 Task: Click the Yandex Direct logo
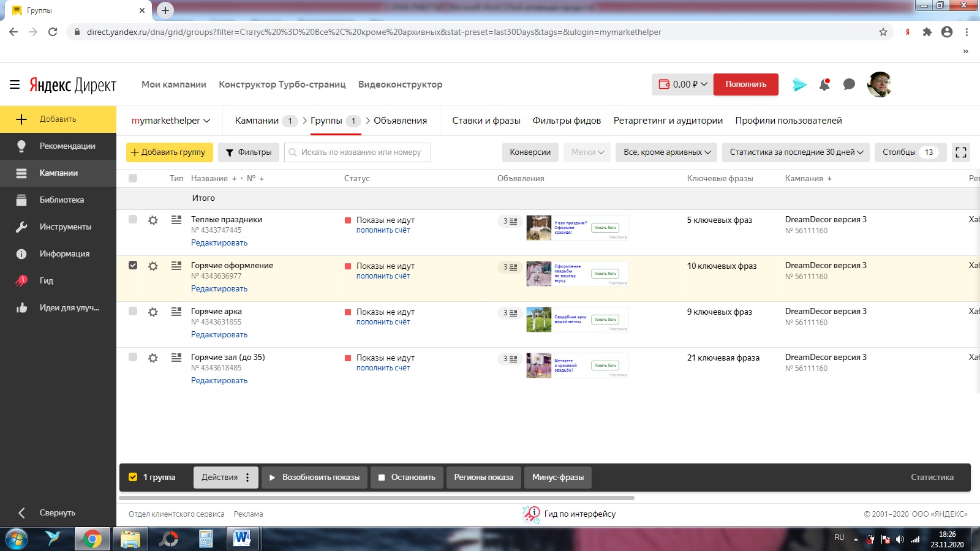[x=73, y=84]
